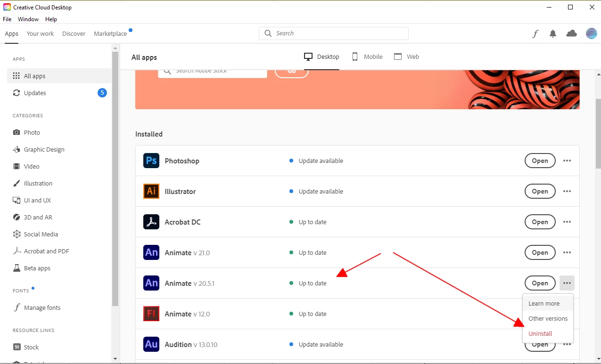601x364 pixels.
Task: Open More actions for Acrobat DC
Action: point(567,222)
